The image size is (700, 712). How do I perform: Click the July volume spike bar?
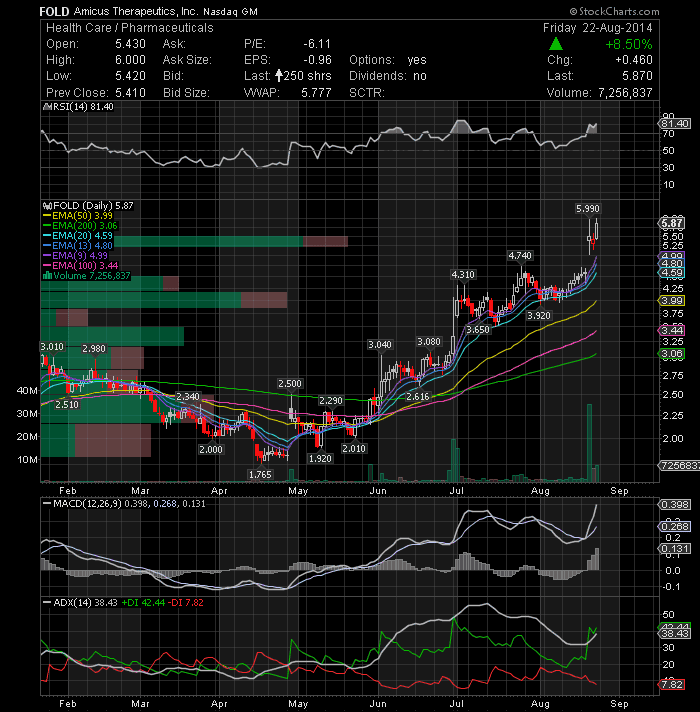[x=453, y=460]
